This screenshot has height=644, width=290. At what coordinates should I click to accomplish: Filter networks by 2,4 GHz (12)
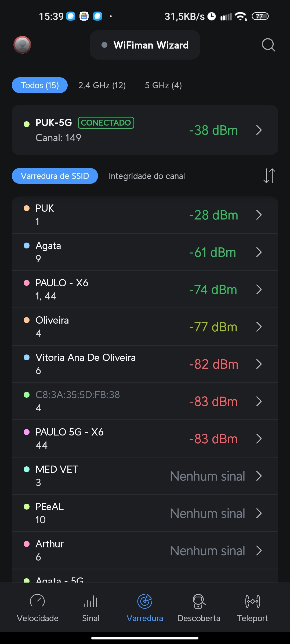(102, 85)
